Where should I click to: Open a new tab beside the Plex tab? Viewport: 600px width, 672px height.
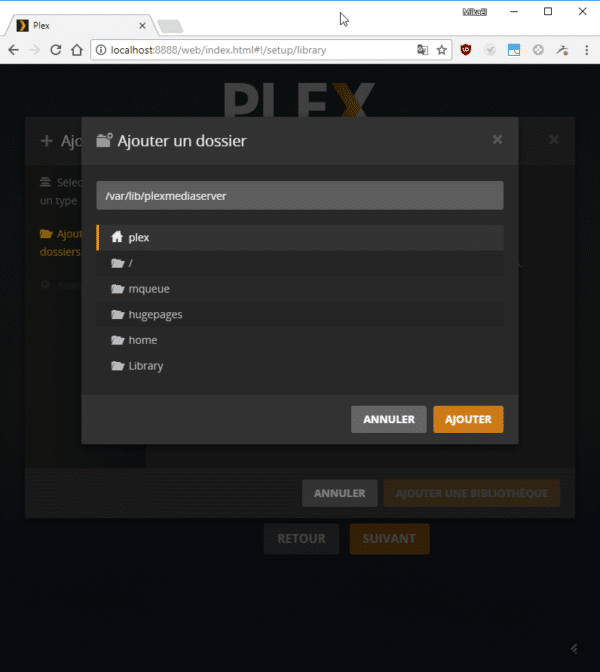171,26
